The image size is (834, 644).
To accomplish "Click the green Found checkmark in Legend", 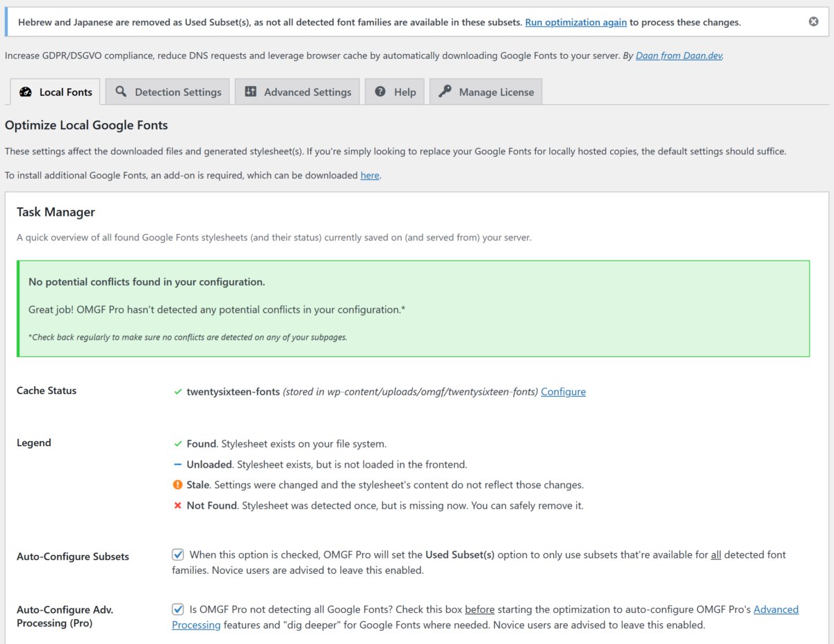I will tap(178, 443).
